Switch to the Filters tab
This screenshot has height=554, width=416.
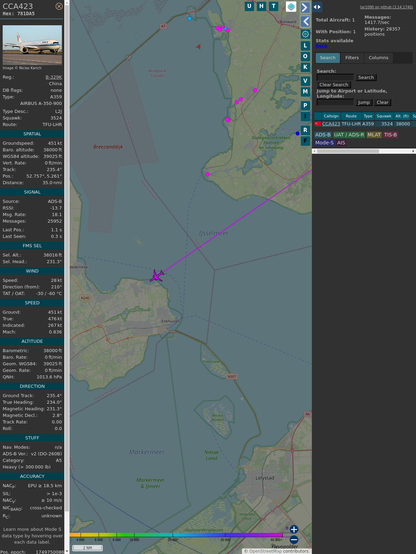point(352,58)
